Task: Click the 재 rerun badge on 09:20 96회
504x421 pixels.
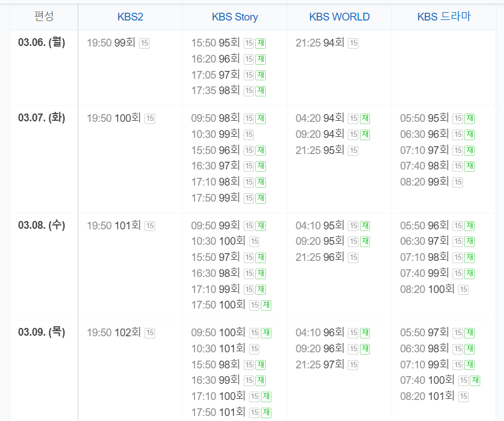Action: click(x=365, y=349)
